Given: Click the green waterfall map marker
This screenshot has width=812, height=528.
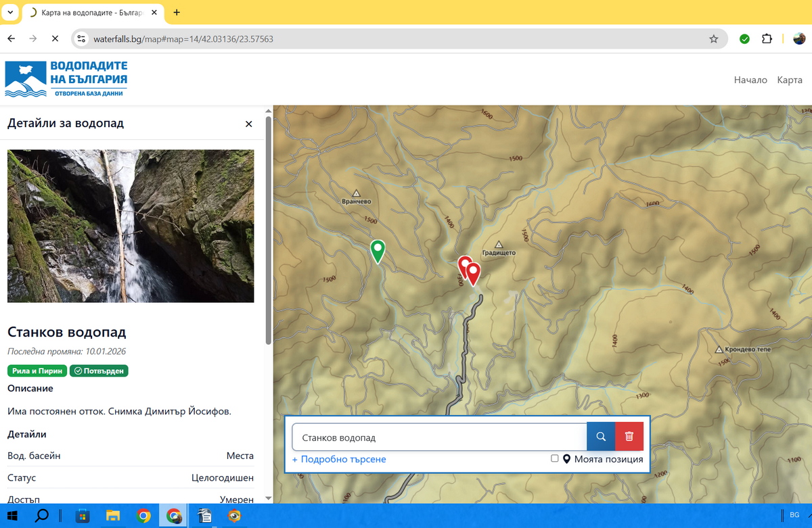Looking at the screenshot, I should point(378,250).
